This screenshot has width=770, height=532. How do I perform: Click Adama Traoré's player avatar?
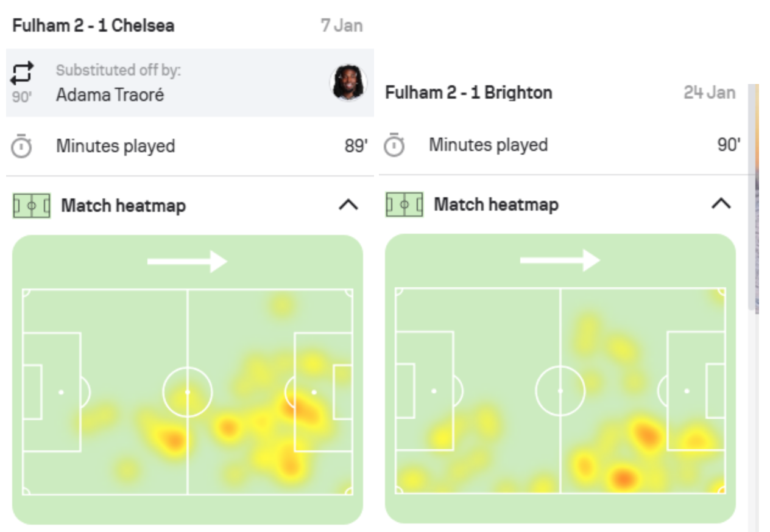click(348, 82)
